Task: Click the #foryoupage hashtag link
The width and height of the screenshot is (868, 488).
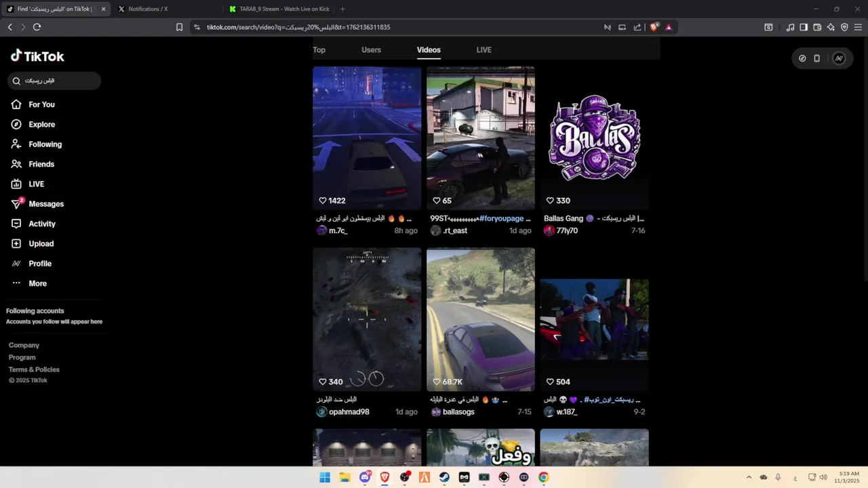Action: point(501,219)
